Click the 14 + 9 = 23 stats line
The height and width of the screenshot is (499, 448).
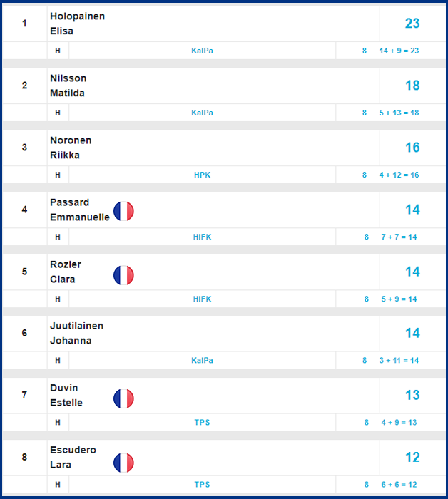[x=399, y=51]
